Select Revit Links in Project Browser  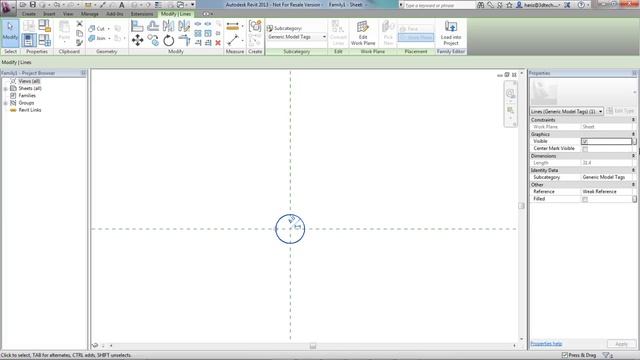pos(30,110)
